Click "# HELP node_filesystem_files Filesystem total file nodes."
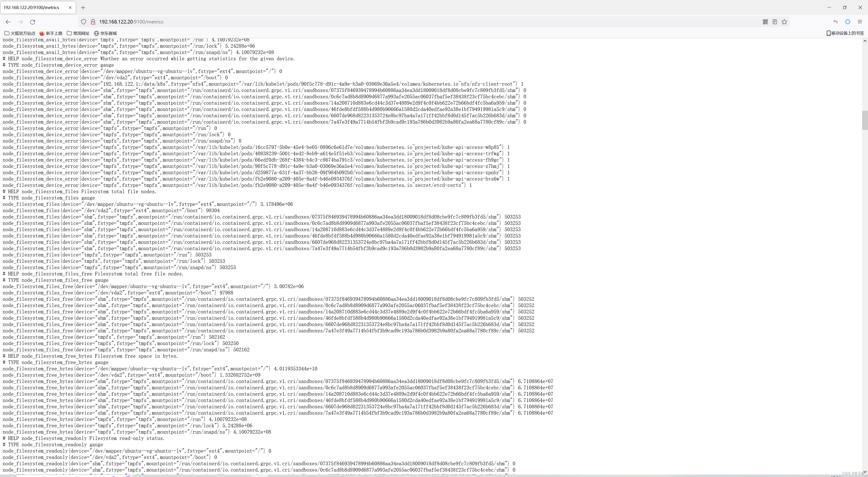 click(80, 192)
